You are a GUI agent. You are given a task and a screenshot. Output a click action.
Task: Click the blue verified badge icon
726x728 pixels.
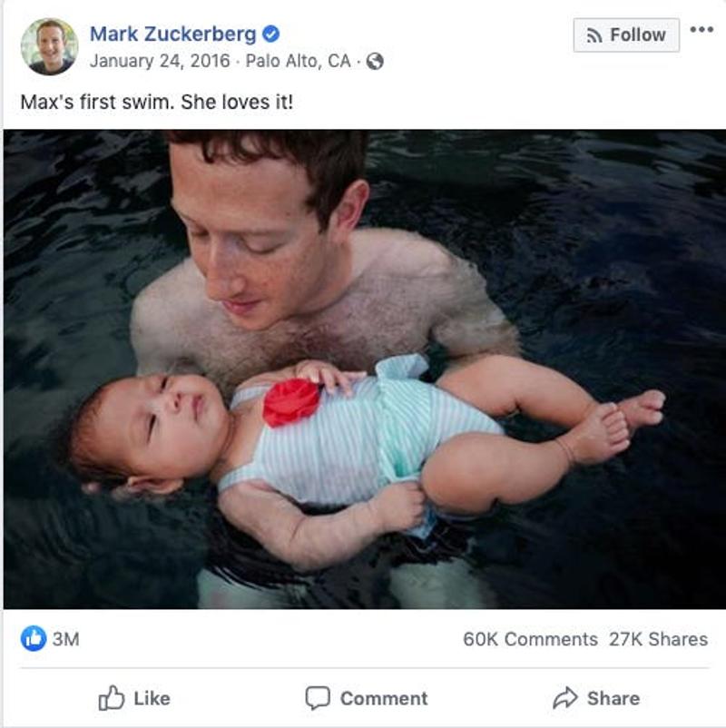[x=270, y=34]
